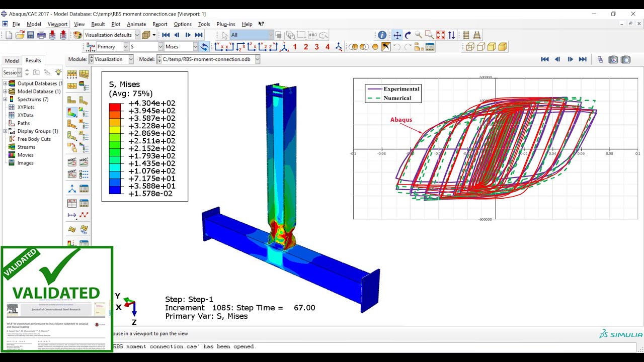
Task: Step to next frame in top toolbar
Action: point(188,35)
